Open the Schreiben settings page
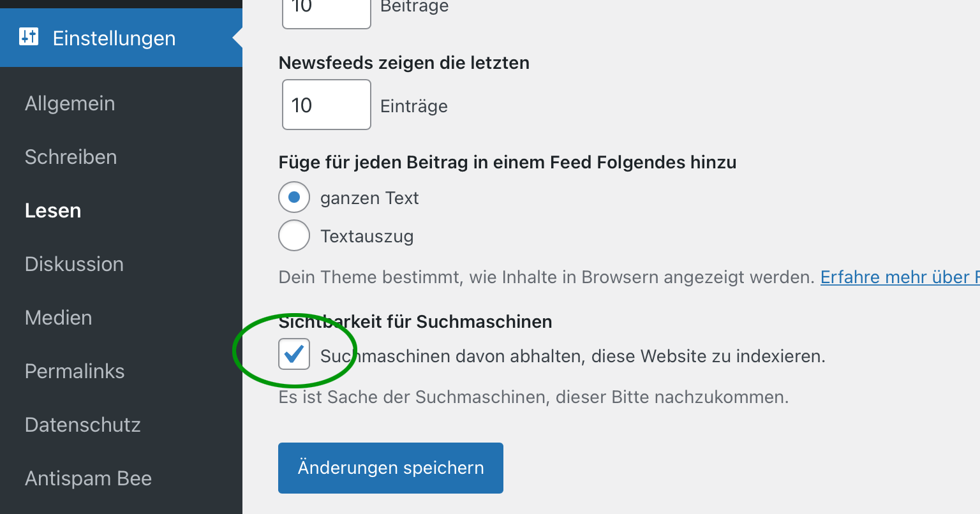 (71, 157)
